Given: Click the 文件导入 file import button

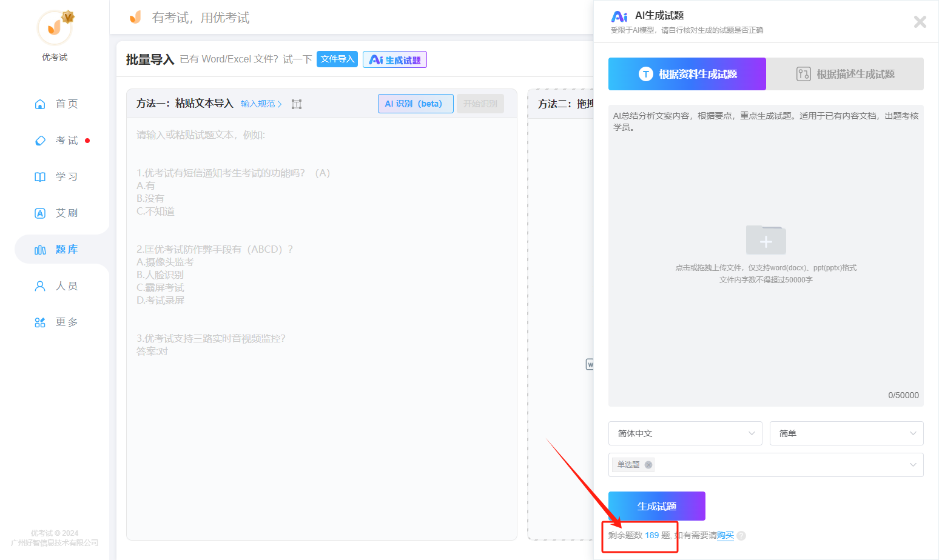Looking at the screenshot, I should [x=337, y=59].
